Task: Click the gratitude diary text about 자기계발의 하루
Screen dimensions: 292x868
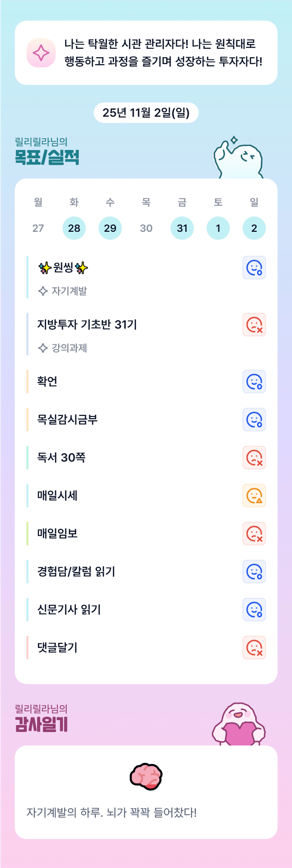Action: [x=112, y=813]
